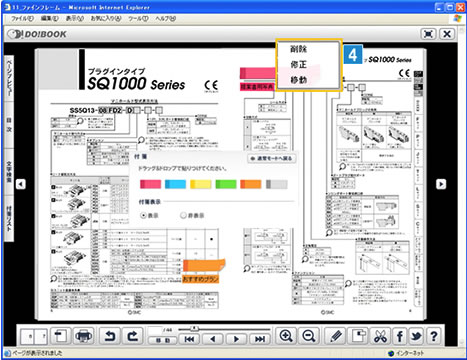This screenshot has height=360, width=467.
Task: Click the zoom in magnifier icon
Action: click(x=286, y=336)
